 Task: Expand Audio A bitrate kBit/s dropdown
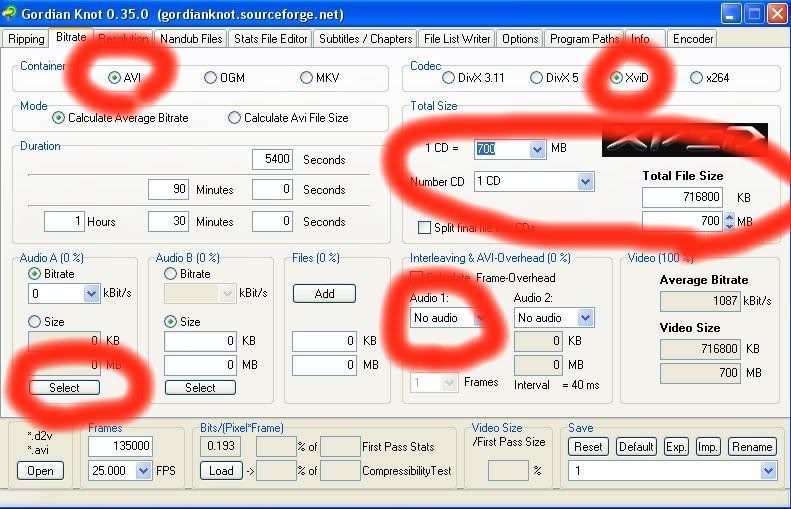[x=91, y=294]
